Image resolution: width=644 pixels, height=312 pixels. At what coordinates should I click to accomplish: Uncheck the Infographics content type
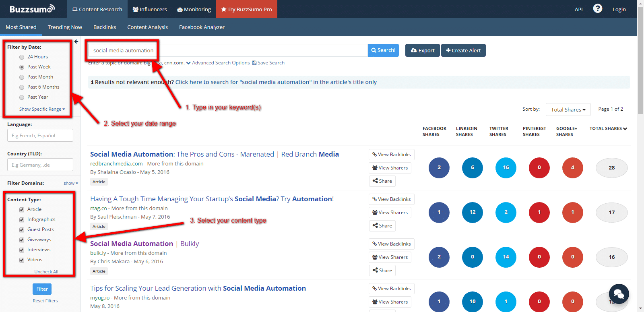22,220
